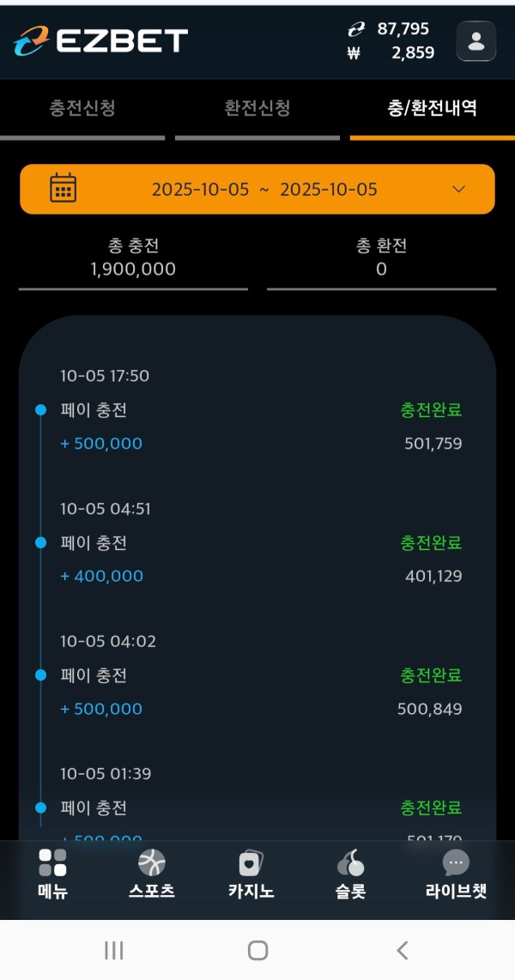
Task: Open the 카지노 cards icon
Action: tap(251, 863)
